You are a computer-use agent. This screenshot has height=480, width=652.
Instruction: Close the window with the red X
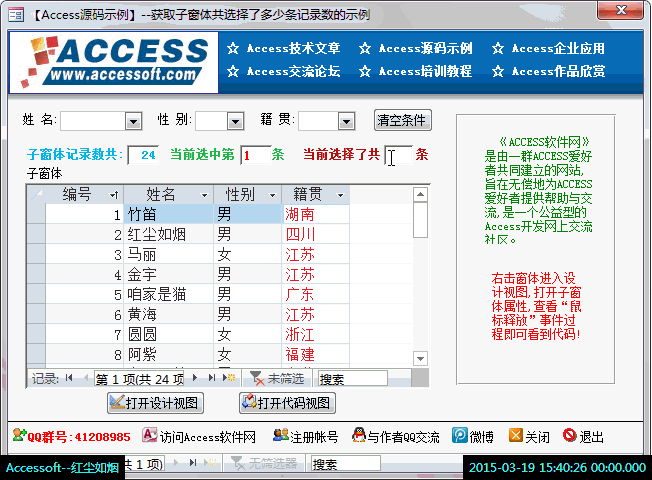pyautogui.click(x=621, y=10)
